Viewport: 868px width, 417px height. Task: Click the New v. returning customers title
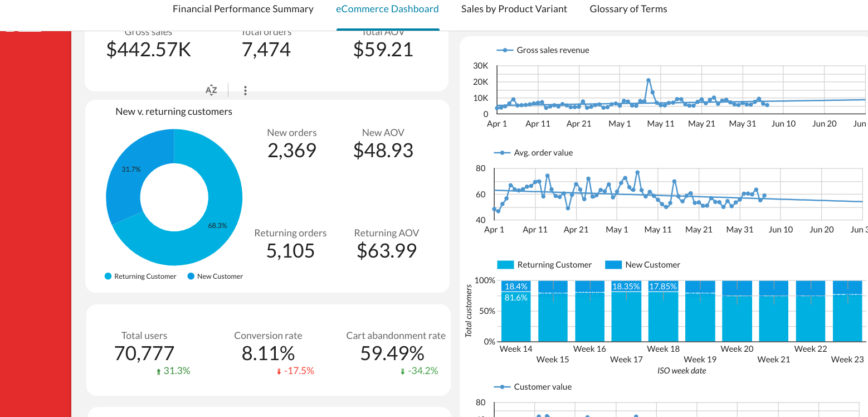pos(174,111)
